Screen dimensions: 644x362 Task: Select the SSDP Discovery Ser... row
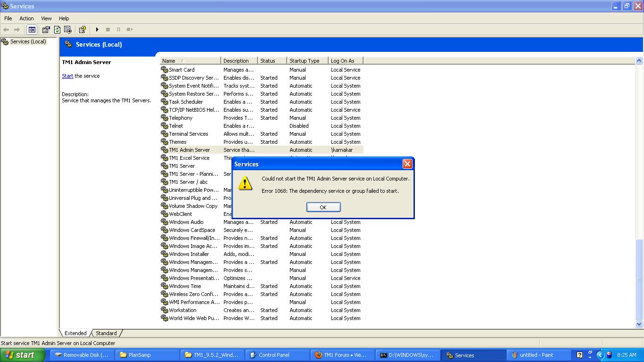click(262, 78)
